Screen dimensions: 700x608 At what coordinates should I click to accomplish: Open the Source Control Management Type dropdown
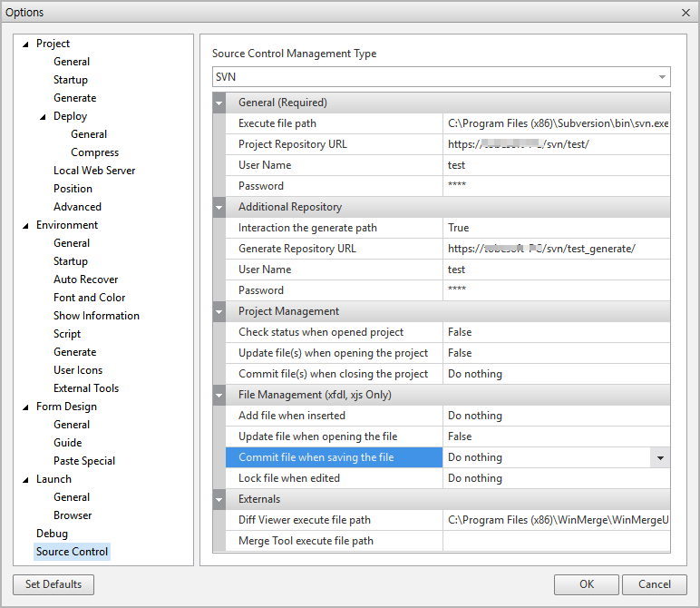tap(662, 77)
